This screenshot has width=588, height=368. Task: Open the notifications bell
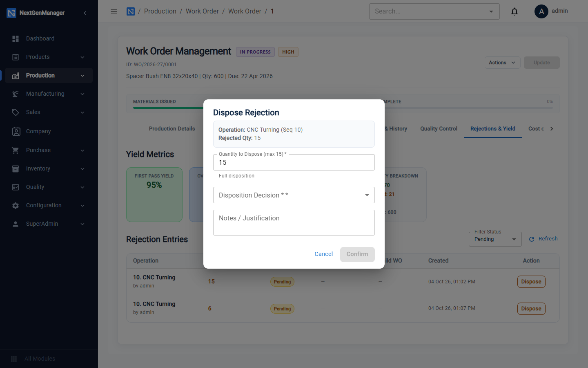[514, 11]
